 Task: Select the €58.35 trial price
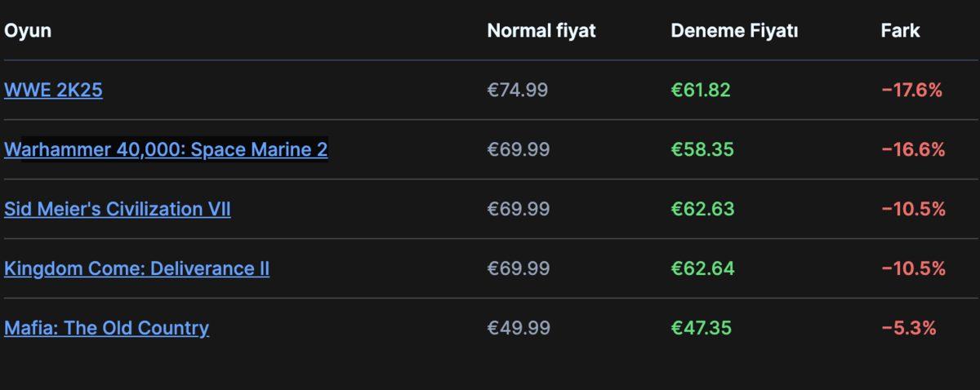(x=702, y=149)
